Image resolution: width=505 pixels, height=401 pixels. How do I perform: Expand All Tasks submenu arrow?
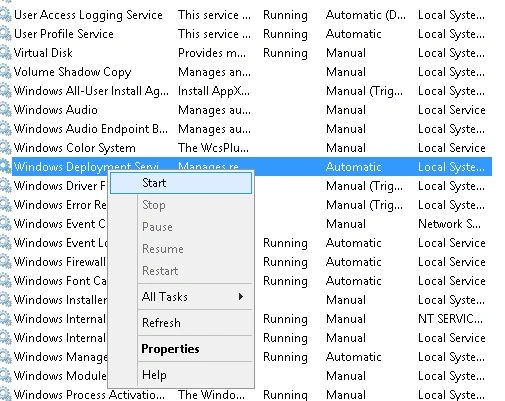click(x=241, y=297)
